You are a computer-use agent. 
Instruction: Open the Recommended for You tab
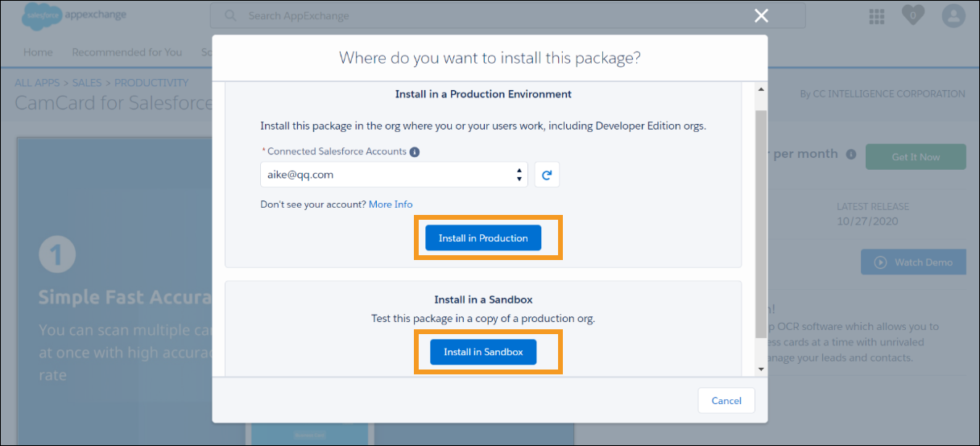pos(127,52)
